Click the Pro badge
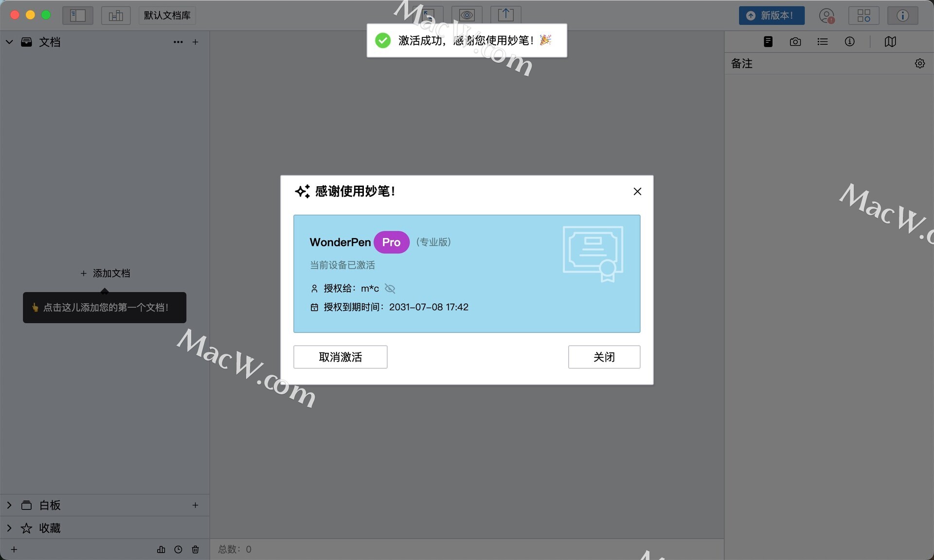934x560 pixels. pos(391,242)
